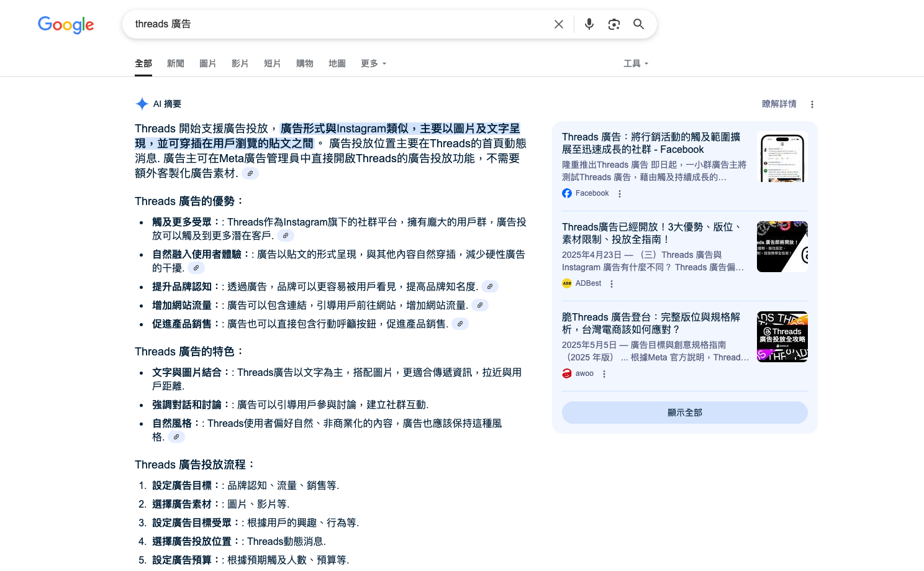Open the 脆Threads 廣告登台 article link
This screenshot has height=571, width=924.
click(x=651, y=323)
